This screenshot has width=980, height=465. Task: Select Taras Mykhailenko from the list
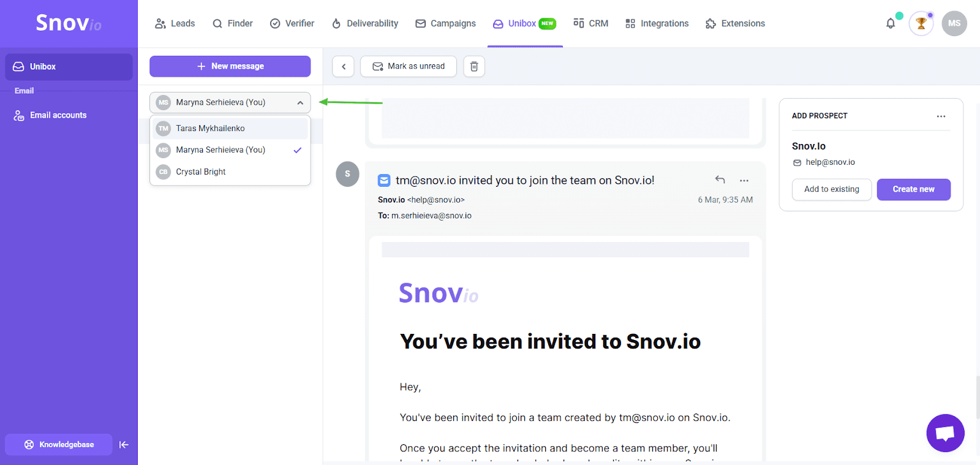pyautogui.click(x=210, y=129)
